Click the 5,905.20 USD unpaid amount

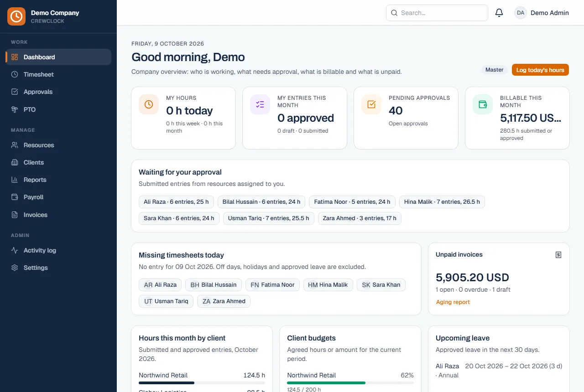tap(472, 278)
